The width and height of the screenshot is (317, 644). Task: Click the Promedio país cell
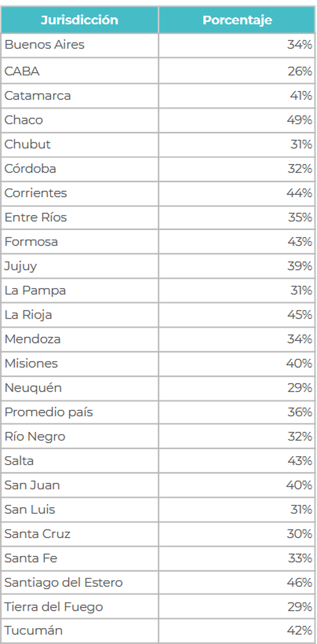(49, 412)
